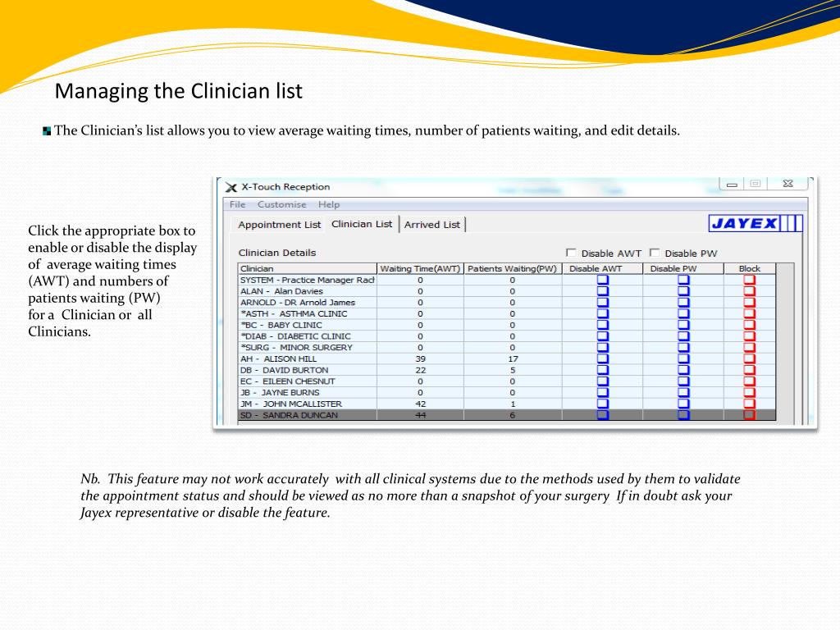
Task: Block the SYSTEM - Practice Manager row
Action: [x=749, y=280]
